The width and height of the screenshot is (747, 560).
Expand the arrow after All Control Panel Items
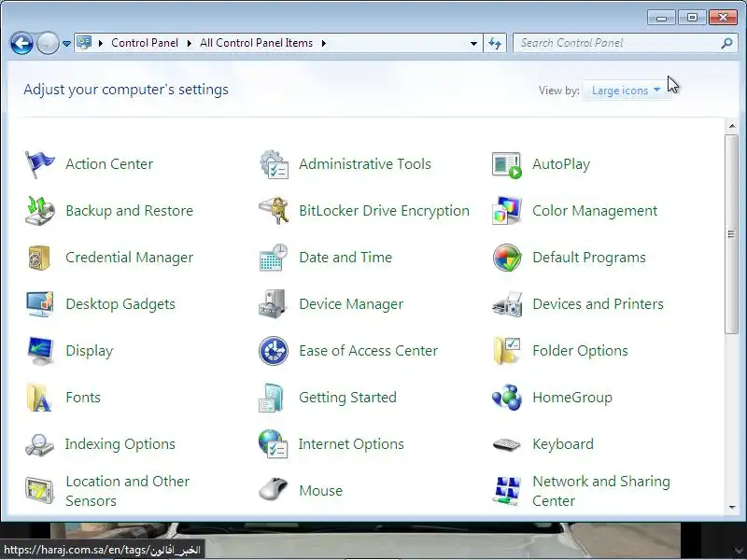pyautogui.click(x=324, y=43)
